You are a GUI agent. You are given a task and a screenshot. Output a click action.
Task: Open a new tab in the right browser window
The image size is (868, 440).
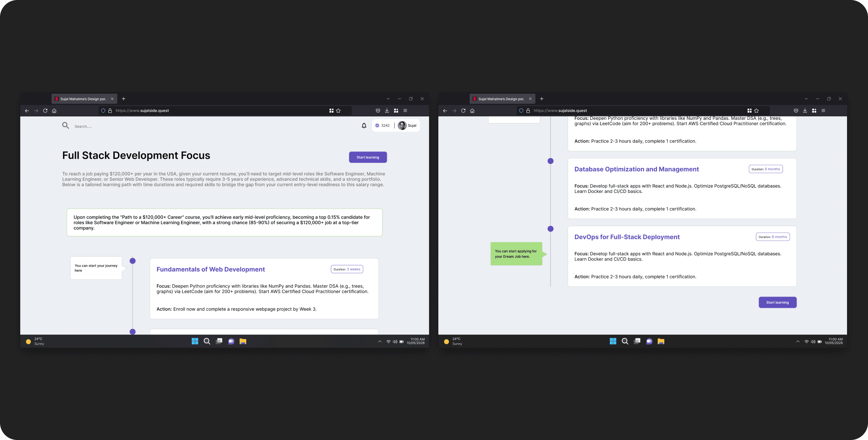tap(541, 99)
